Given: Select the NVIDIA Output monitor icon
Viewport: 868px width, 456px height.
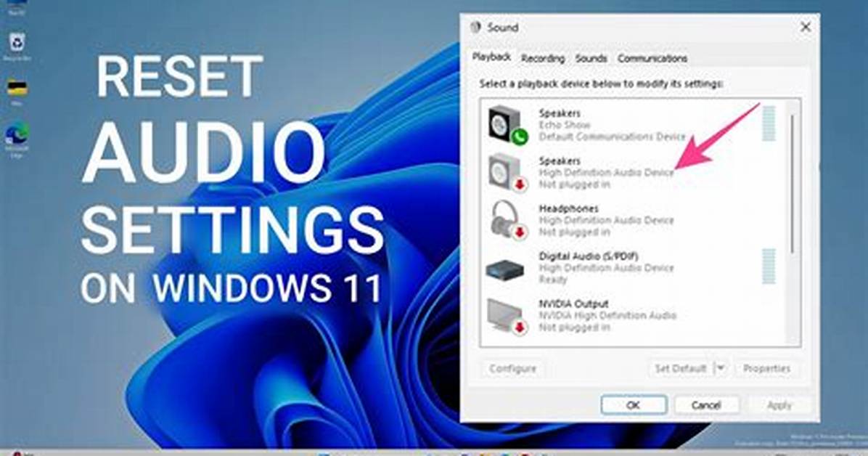Looking at the screenshot, I should [506, 316].
